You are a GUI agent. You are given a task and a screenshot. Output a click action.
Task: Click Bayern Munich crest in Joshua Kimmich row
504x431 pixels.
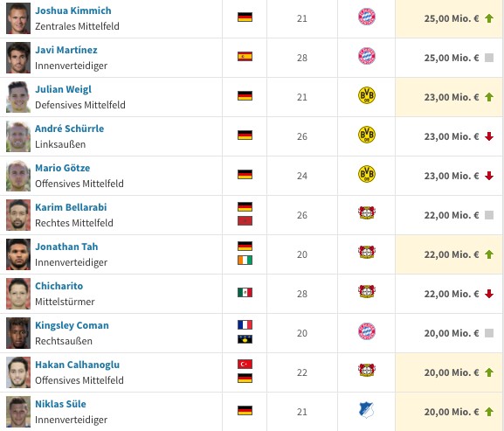pos(367,17)
